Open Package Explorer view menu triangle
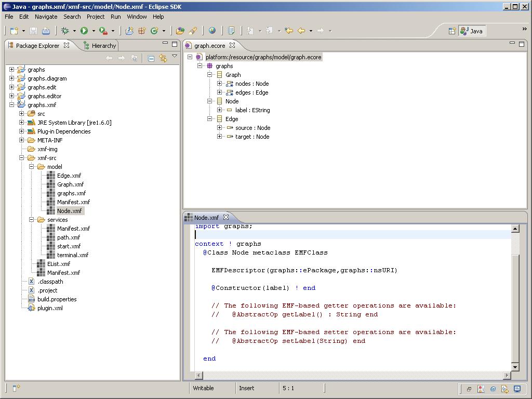Image resolution: width=532 pixels, height=399 pixels. pos(175,56)
